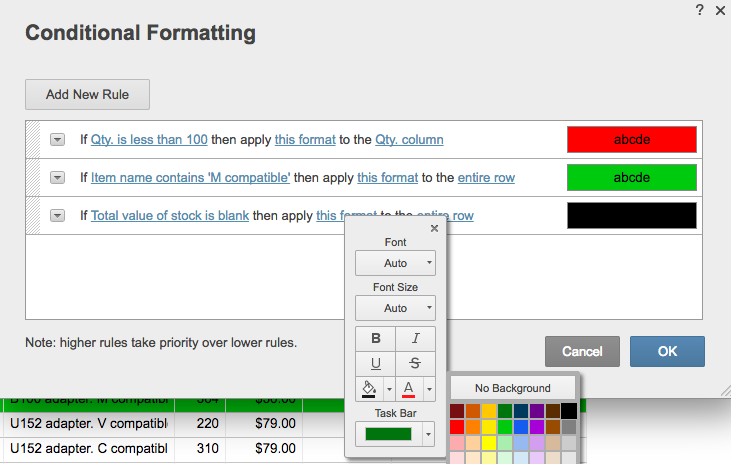Pick the bright blue swatch

tap(521, 427)
